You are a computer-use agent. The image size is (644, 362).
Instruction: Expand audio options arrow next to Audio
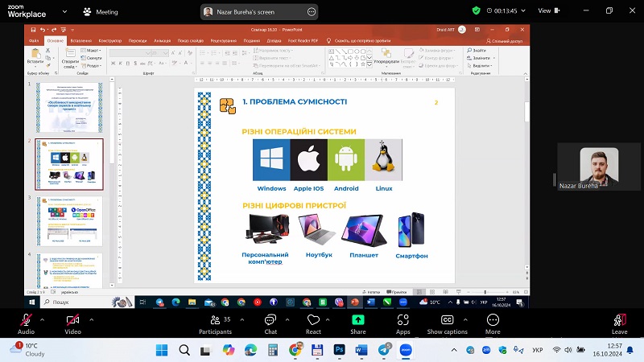pos(43,319)
